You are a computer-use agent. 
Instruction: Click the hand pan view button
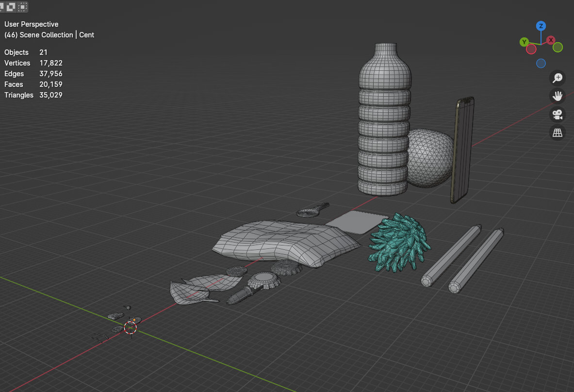(557, 96)
